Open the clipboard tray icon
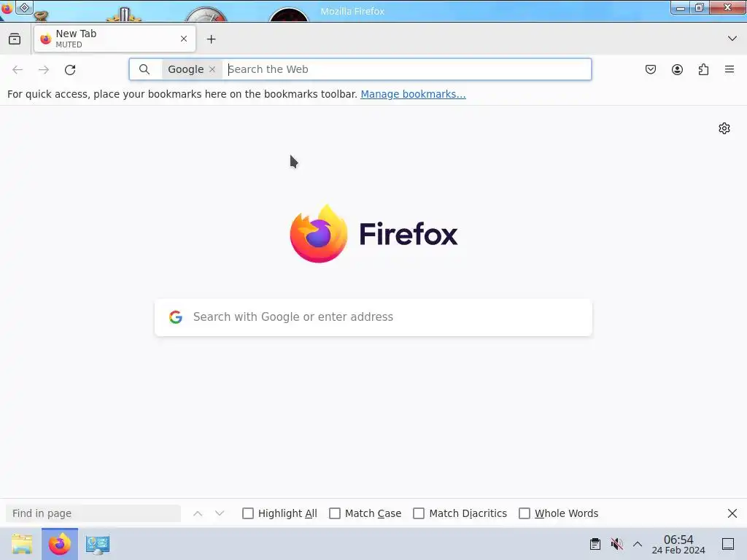Viewport: 747px width, 560px height. click(595, 544)
